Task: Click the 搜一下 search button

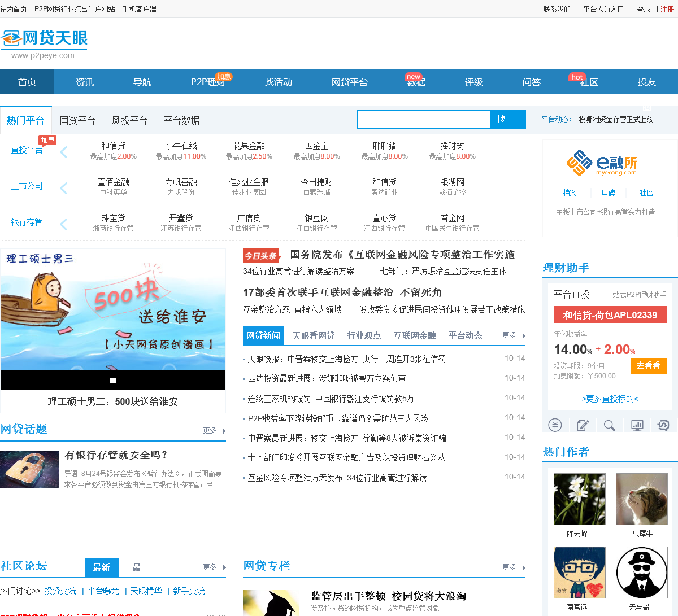Action: coord(508,120)
